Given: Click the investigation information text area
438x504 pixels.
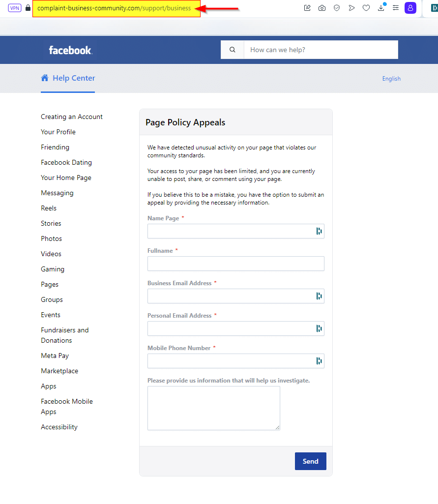Looking at the screenshot, I should (214, 408).
